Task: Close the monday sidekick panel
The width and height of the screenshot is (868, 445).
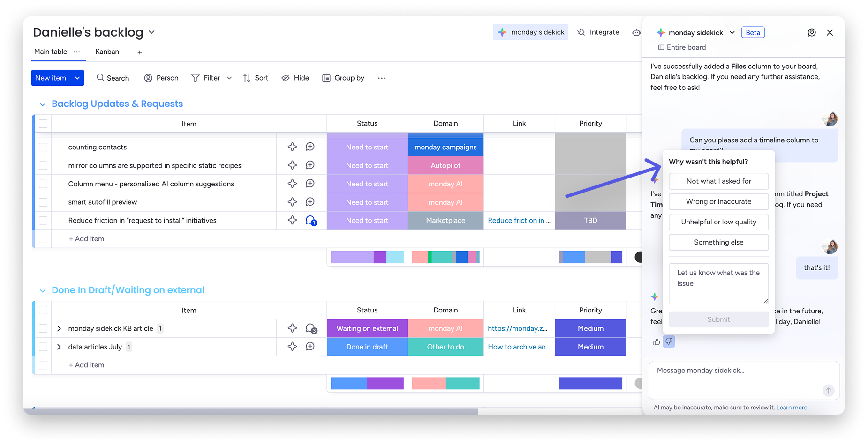Action: click(x=830, y=32)
